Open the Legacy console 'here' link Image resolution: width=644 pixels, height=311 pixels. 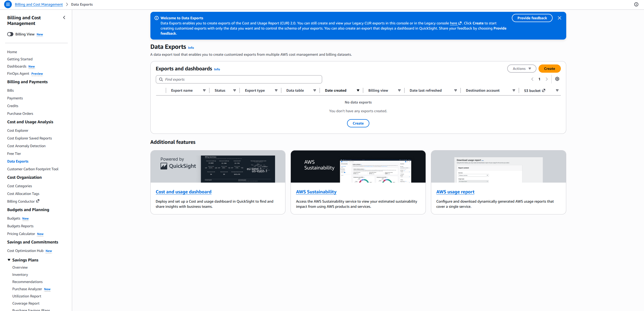[x=456, y=23]
